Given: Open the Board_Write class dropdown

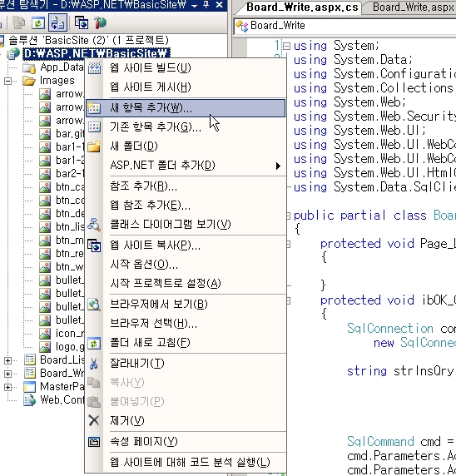Looking at the screenshot, I should 344,26.
